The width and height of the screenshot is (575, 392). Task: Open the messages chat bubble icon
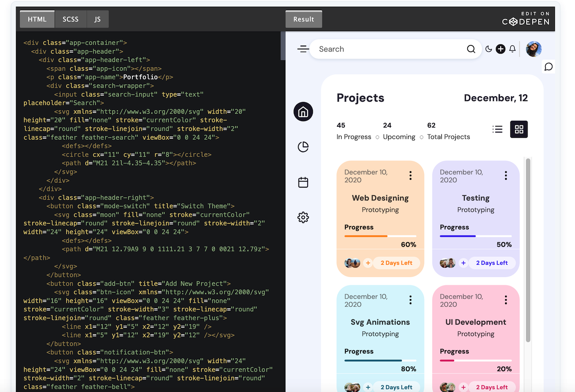click(x=549, y=67)
